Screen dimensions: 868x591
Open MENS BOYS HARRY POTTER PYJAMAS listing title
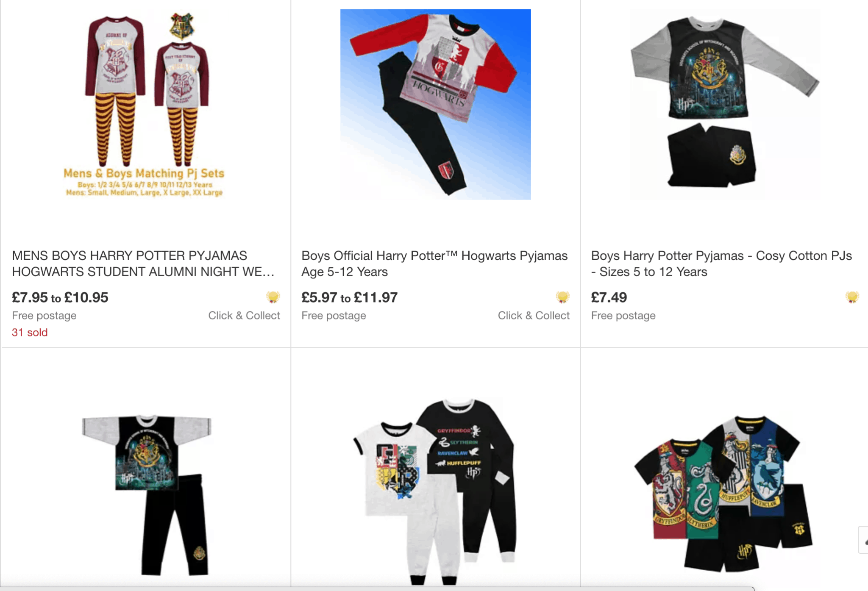coord(143,264)
